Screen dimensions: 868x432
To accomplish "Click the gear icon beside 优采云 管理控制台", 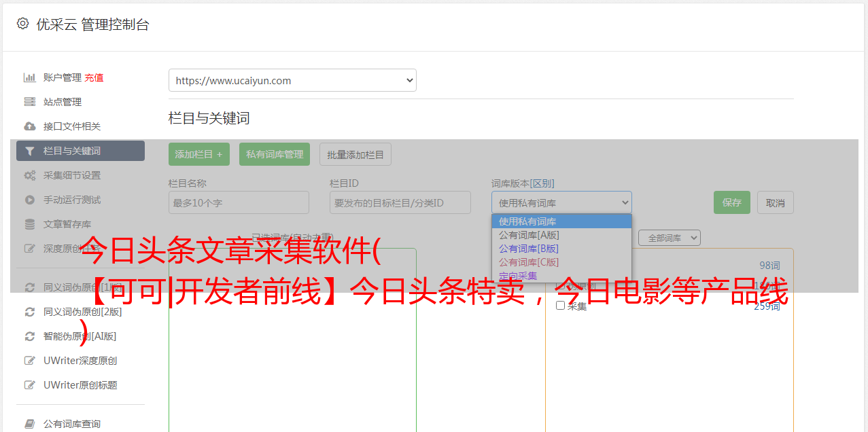I will 23,24.
